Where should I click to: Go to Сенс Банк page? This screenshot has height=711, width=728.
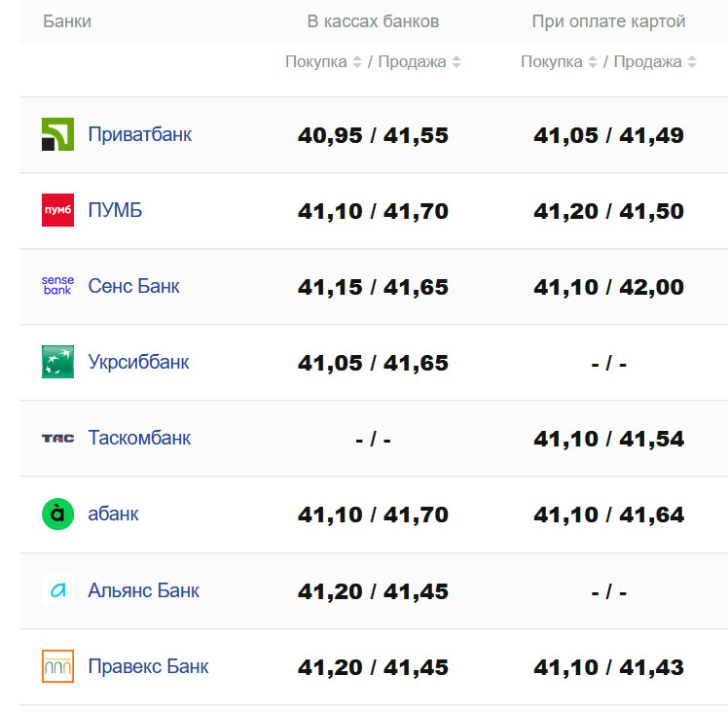pyautogui.click(x=133, y=286)
